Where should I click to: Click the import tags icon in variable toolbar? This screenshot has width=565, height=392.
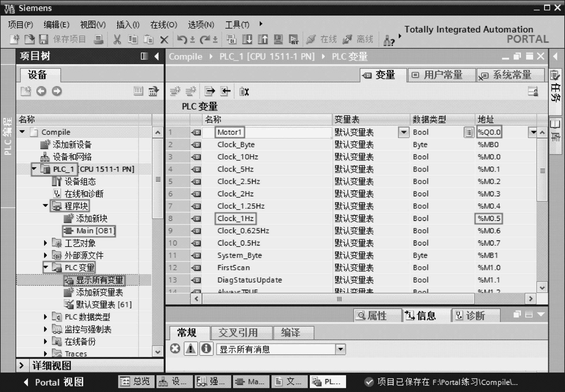tap(225, 92)
